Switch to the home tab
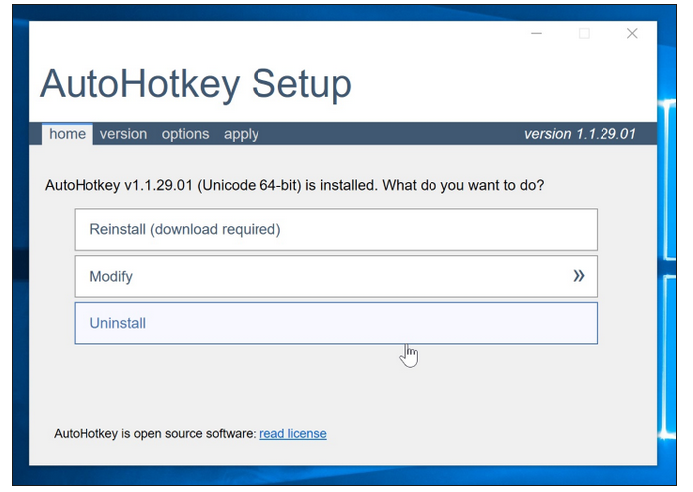This screenshot has width=693, height=492. click(x=67, y=134)
